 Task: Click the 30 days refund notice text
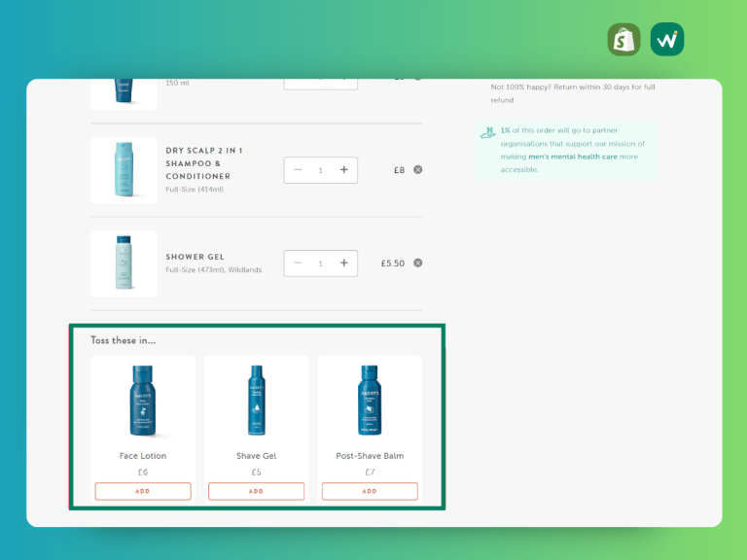[x=573, y=93]
